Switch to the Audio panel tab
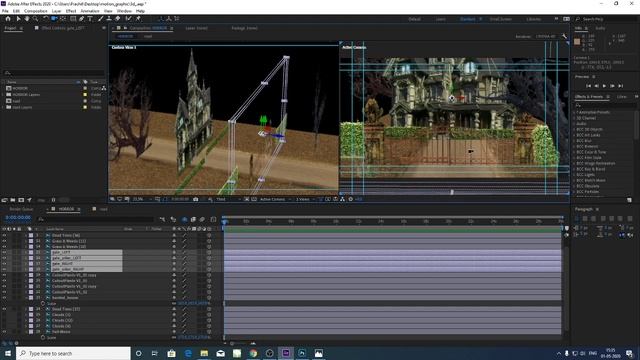 click(600, 28)
